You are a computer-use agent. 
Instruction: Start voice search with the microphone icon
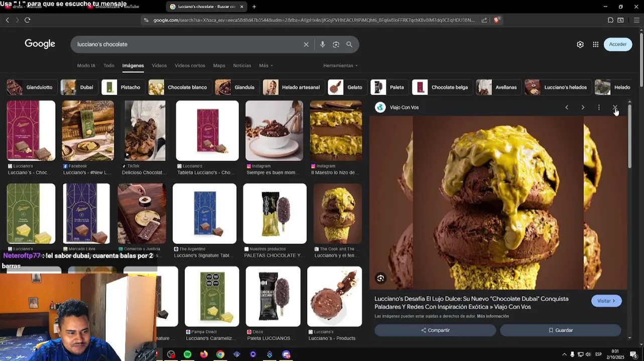(322, 45)
